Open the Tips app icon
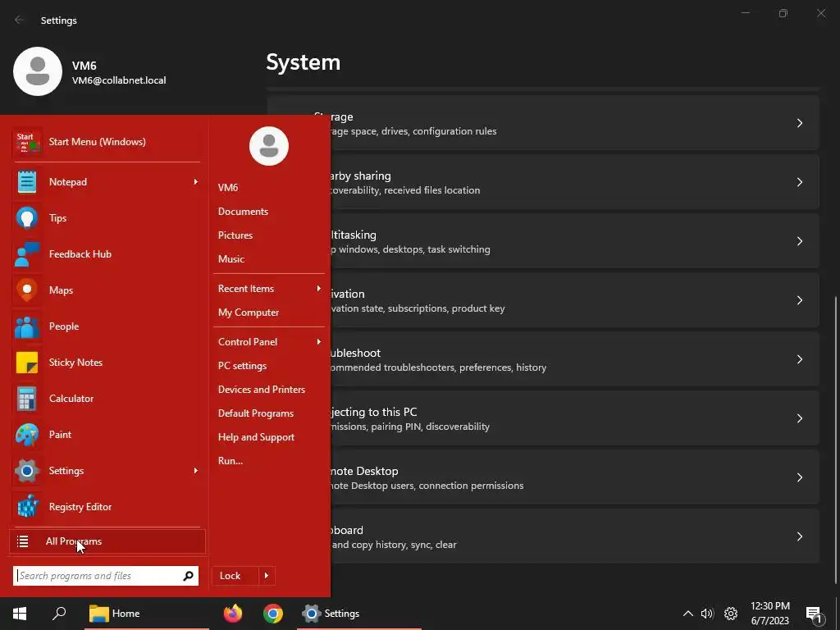The width and height of the screenshot is (840, 630). pos(27,218)
